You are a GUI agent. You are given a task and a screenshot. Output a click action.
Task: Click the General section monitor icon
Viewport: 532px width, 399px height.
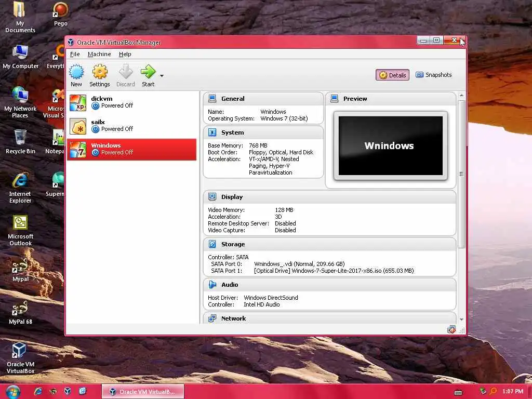coord(212,98)
